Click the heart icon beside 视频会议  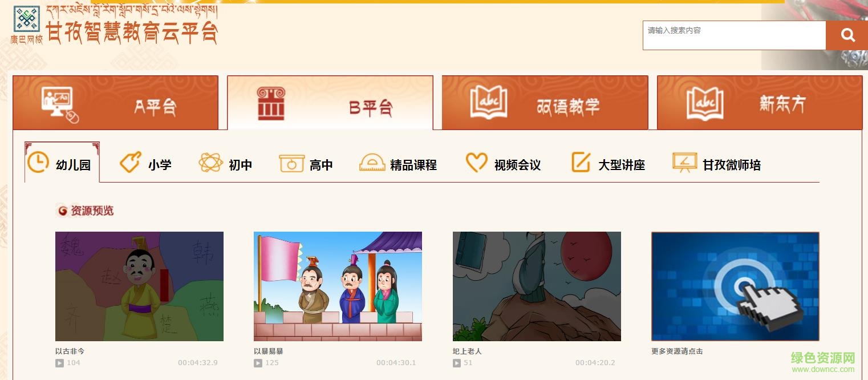tap(477, 163)
